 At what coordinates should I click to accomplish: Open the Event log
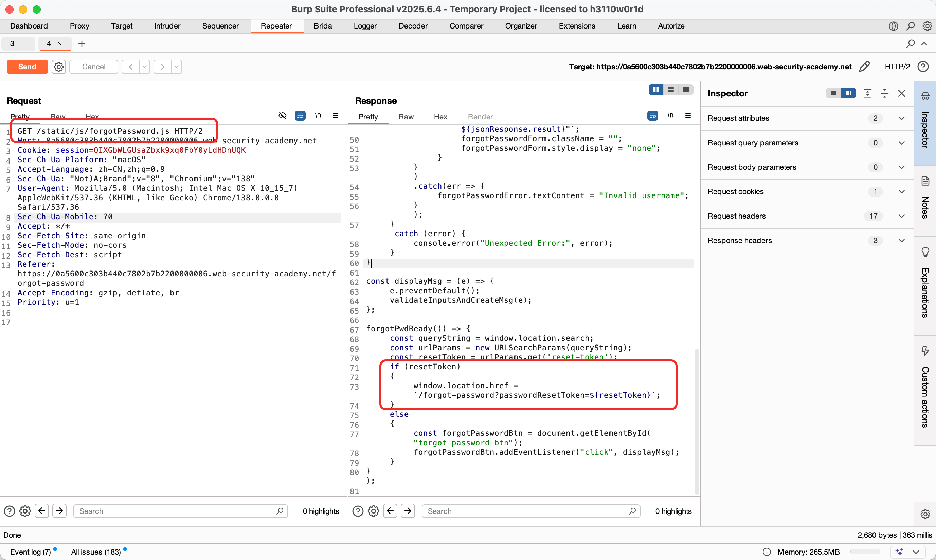pyautogui.click(x=30, y=552)
